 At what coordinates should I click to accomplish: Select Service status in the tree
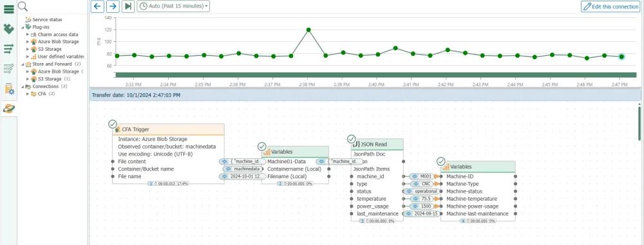pyautogui.click(x=47, y=20)
